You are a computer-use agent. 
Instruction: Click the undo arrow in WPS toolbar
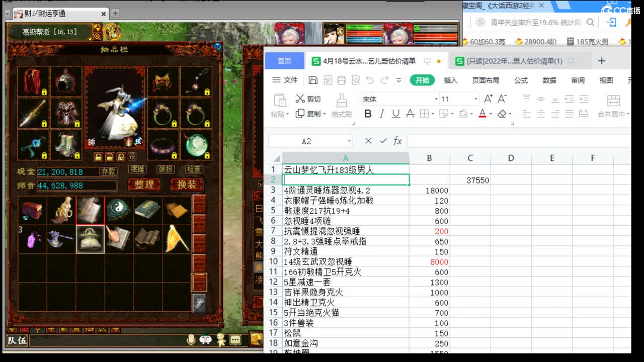(370, 80)
